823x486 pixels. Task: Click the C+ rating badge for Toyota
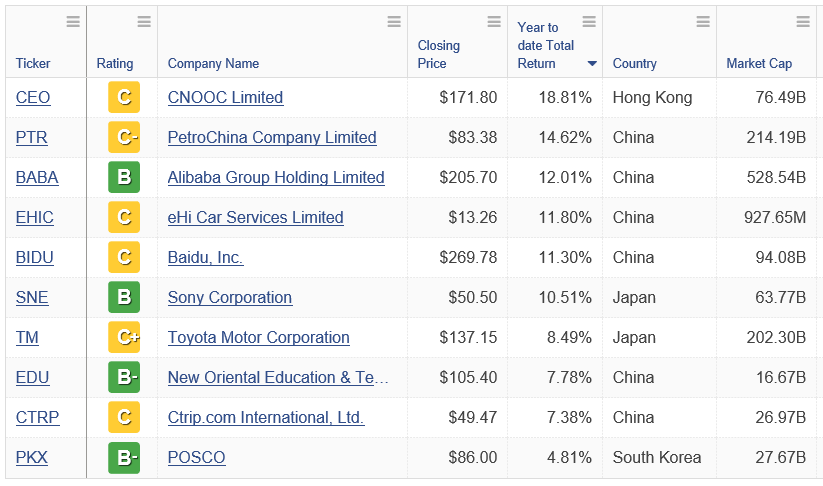pos(124,338)
